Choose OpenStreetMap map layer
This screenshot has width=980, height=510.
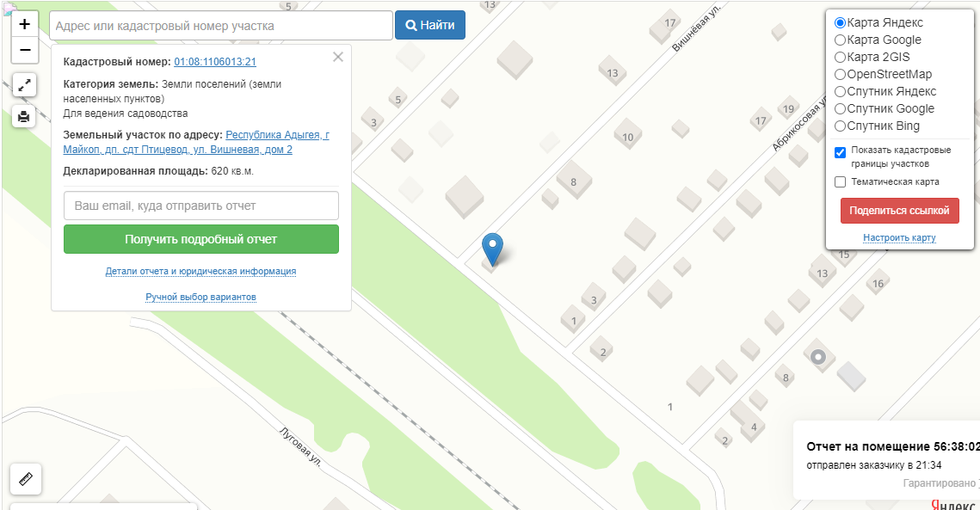tap(841, 74)
